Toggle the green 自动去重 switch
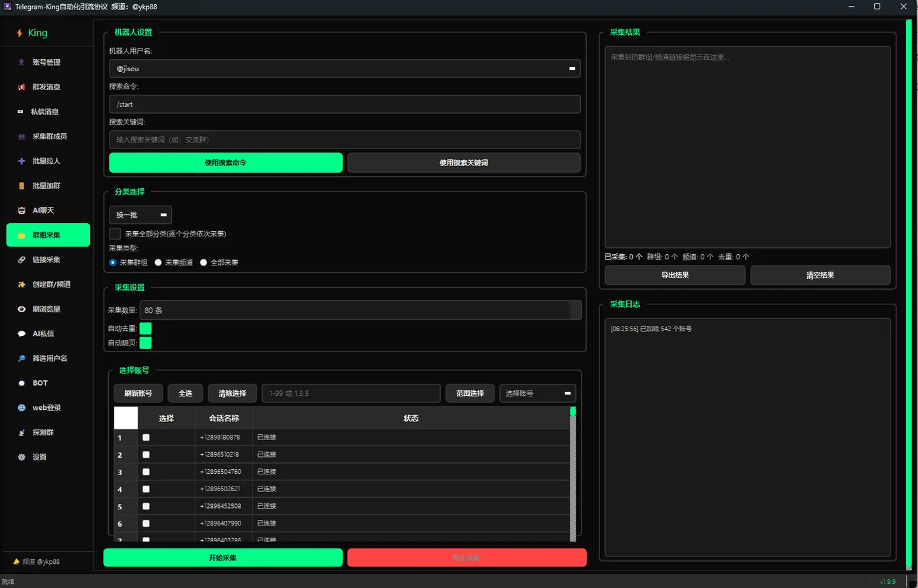918x588 pixels. (145, 329)
